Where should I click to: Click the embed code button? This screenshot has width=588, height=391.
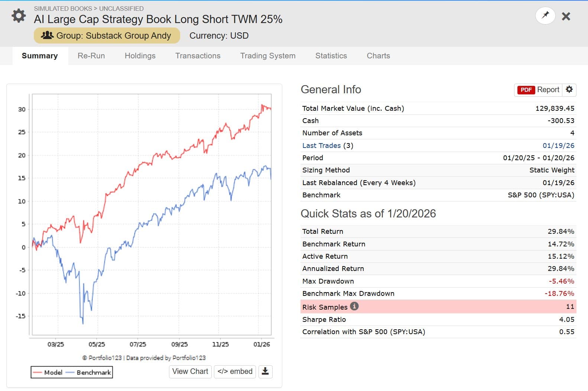pos(235,371)
